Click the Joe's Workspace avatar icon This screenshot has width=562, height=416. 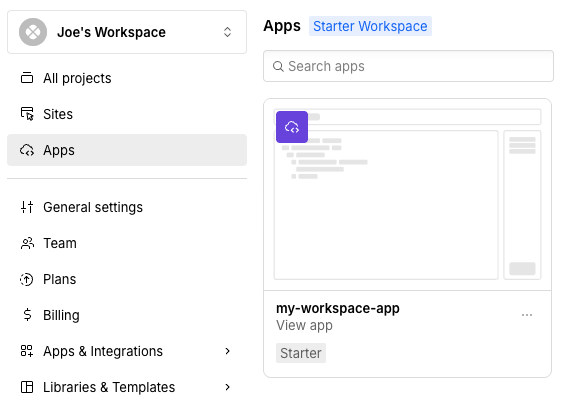[x=33, y=32]
